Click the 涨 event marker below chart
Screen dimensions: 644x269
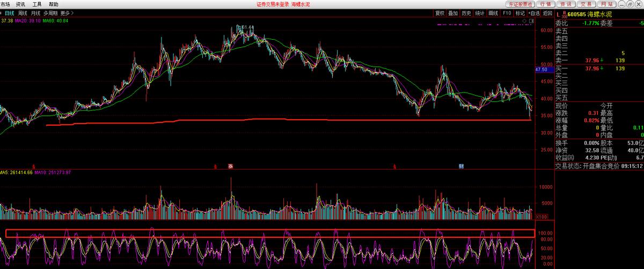click(x=231, y=166)
